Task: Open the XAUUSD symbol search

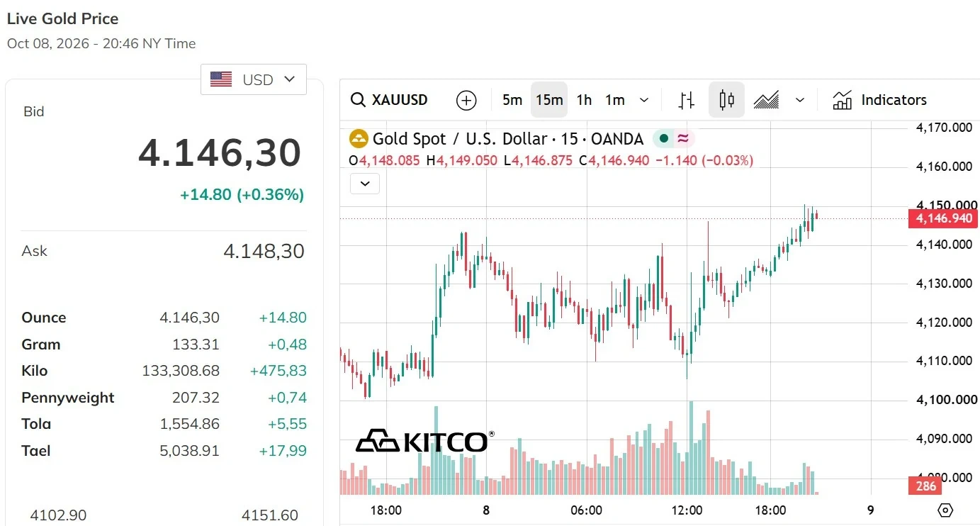Action: coord(389,100)
